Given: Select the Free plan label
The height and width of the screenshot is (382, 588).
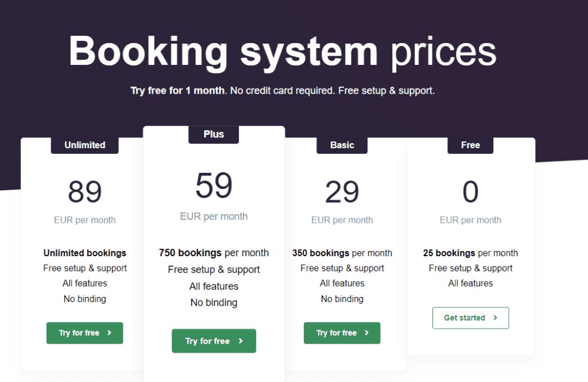Looking at the screenshot, I should [471, 145].
